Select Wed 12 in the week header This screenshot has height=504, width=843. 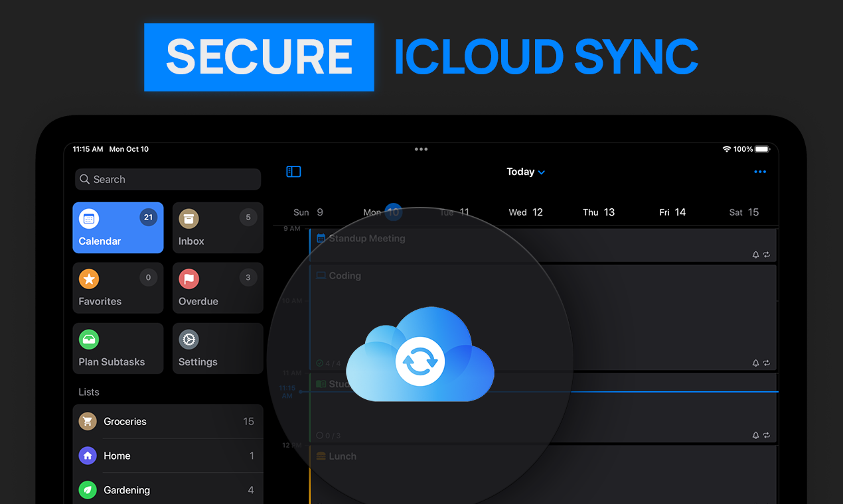pos(526,212)
